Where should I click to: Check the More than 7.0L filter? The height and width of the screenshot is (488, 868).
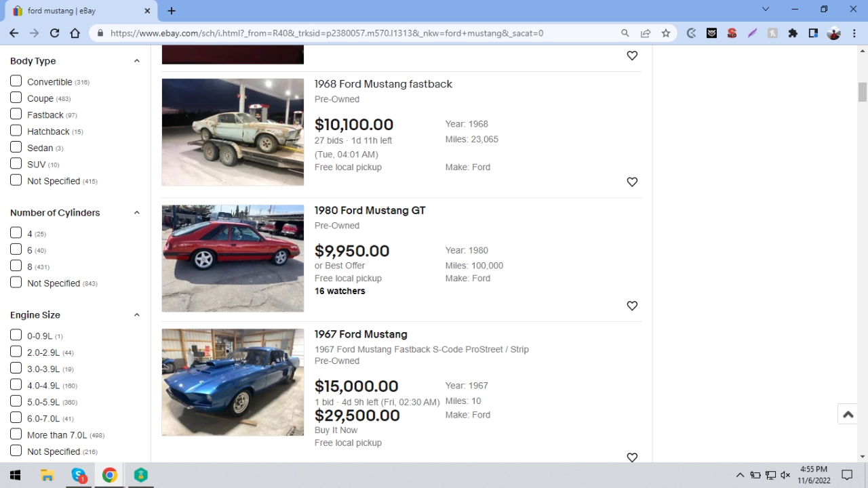[x=16, y=434]
